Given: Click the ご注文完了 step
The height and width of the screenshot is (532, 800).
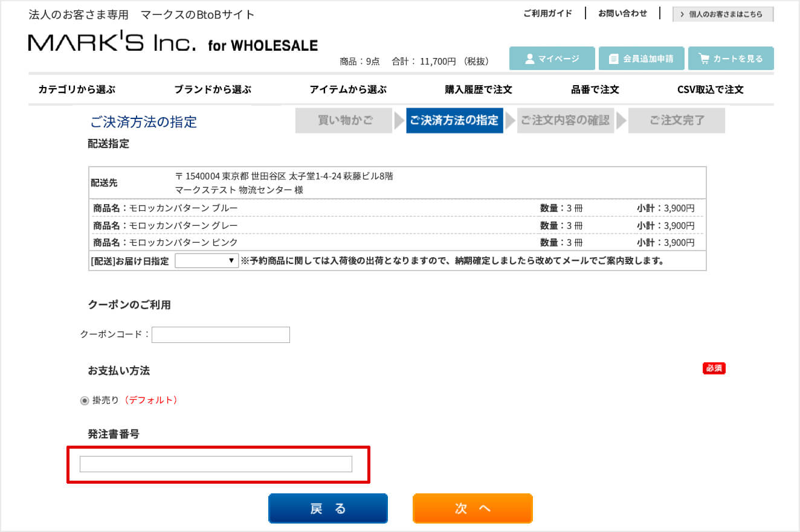Looking at the screenshot, I should tap(677, 120).
